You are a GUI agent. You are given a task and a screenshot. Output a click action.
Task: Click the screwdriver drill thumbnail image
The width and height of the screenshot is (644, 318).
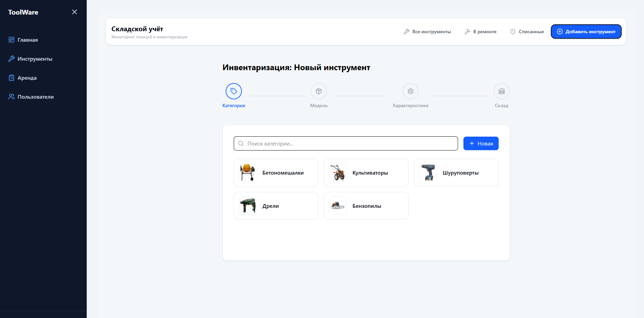pos(428,173)
